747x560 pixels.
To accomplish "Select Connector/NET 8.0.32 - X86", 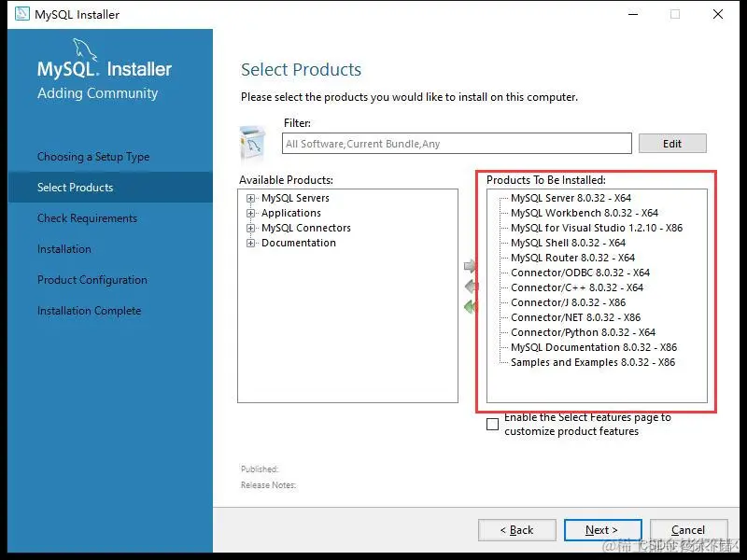I will point(575,317).
